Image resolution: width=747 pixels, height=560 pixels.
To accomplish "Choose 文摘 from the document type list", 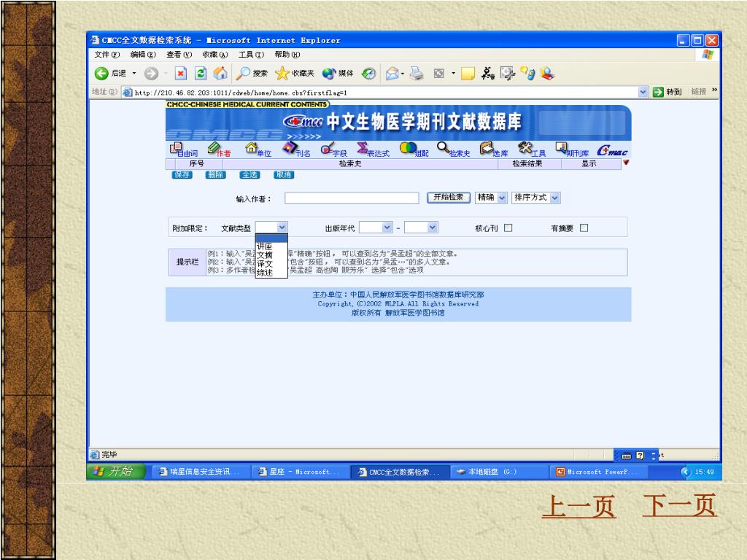I will 271,254.
